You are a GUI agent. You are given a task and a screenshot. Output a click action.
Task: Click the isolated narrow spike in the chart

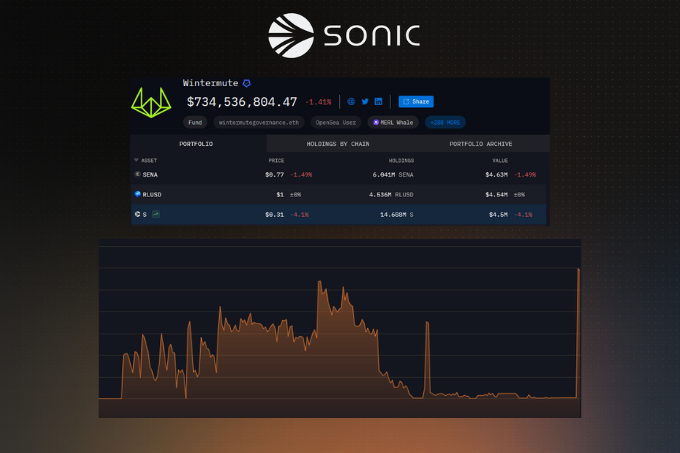click(427, 359)
